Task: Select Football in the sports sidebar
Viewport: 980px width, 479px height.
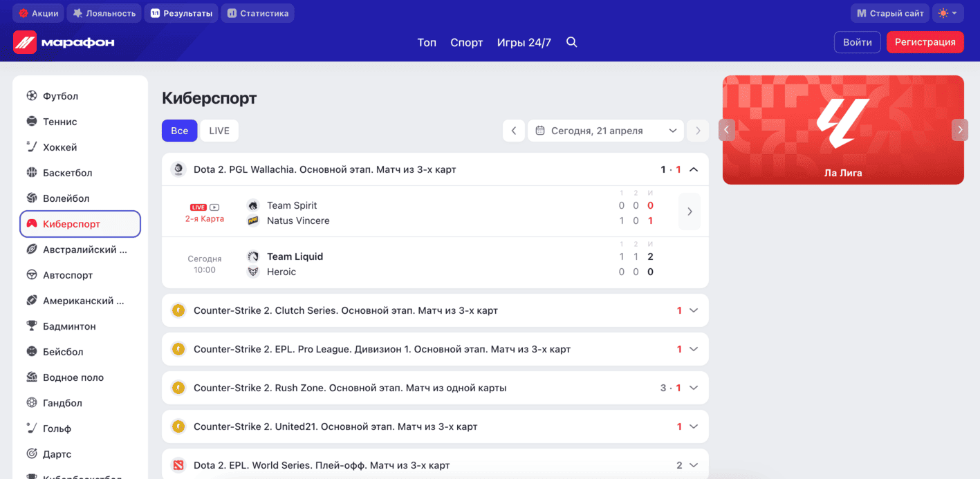Action: (60, 96)
